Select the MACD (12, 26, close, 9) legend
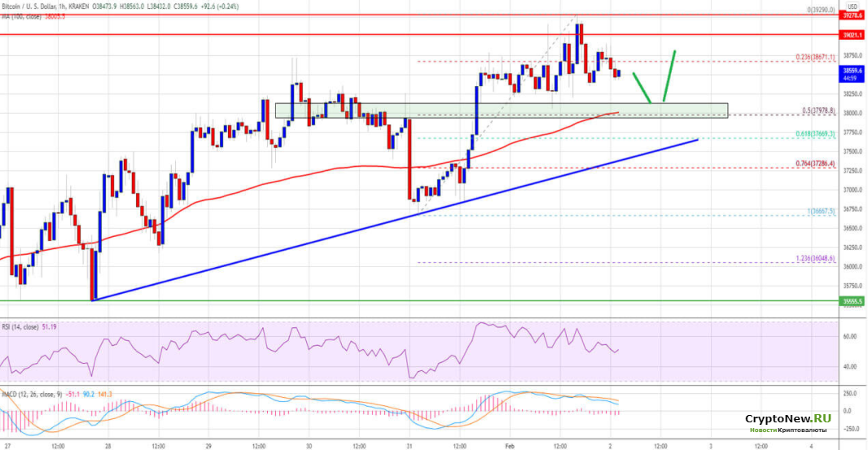Viewport: 868px width, 450px height. [31, 394]
